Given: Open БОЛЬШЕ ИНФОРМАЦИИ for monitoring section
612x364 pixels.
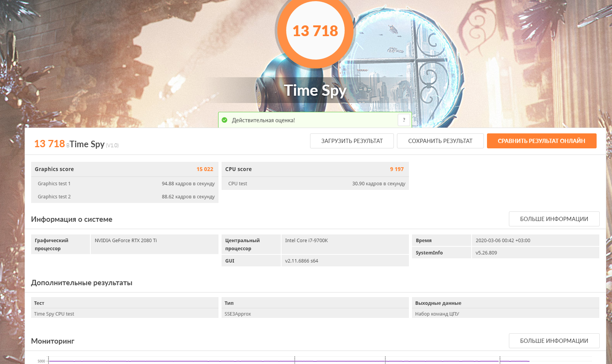Looking at the screenshot, I should tap(554, 341).
